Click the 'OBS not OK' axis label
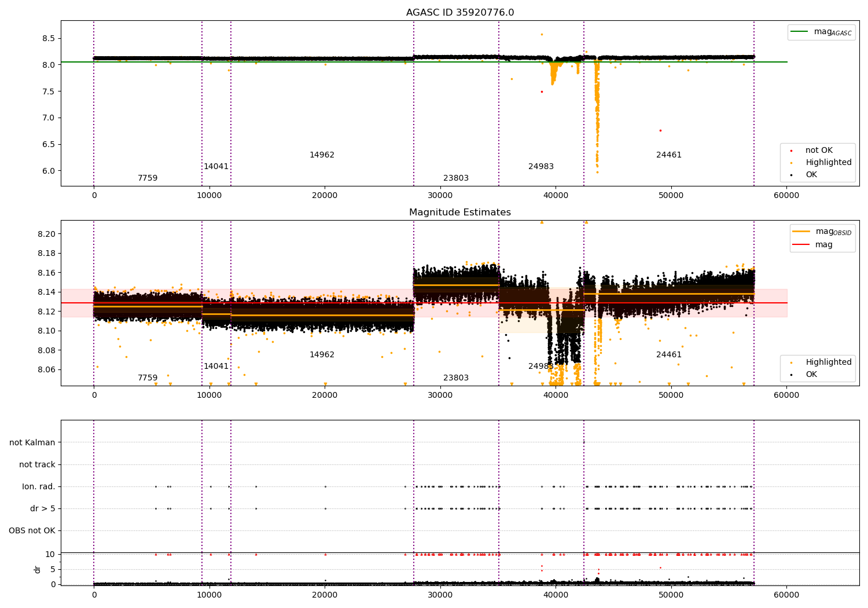Screen dimensions: 868x608 pyautogui.click(x=32, y=531)
